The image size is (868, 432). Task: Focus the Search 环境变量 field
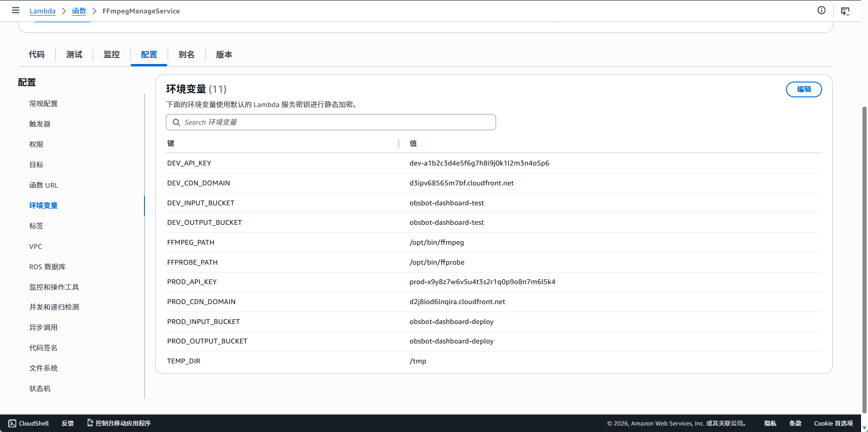[331, 122]
